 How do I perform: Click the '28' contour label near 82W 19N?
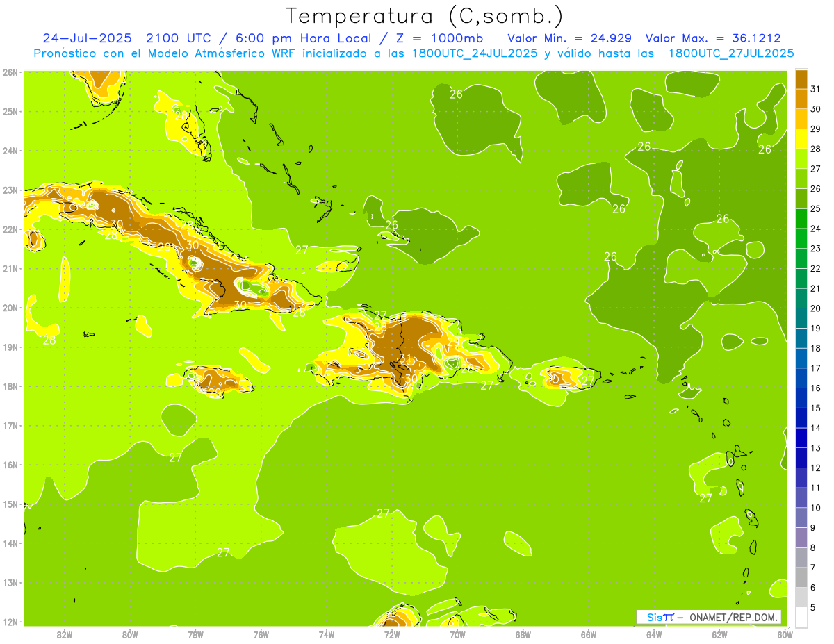49,340
